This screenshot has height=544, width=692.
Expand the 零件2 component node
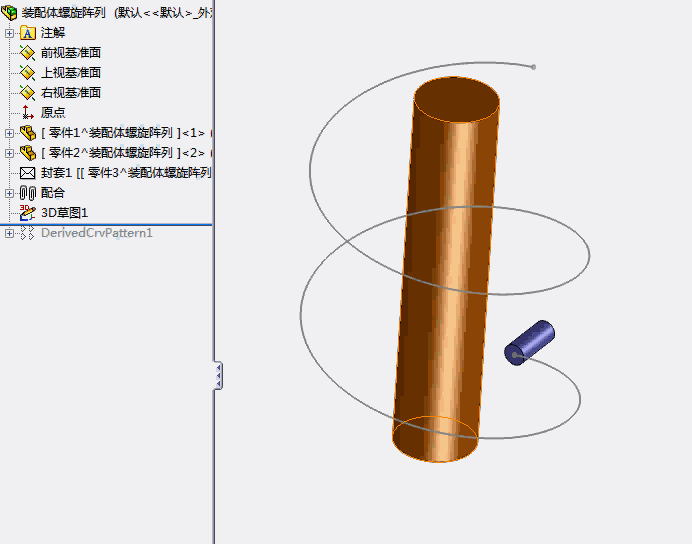click(x=9, y=153)
